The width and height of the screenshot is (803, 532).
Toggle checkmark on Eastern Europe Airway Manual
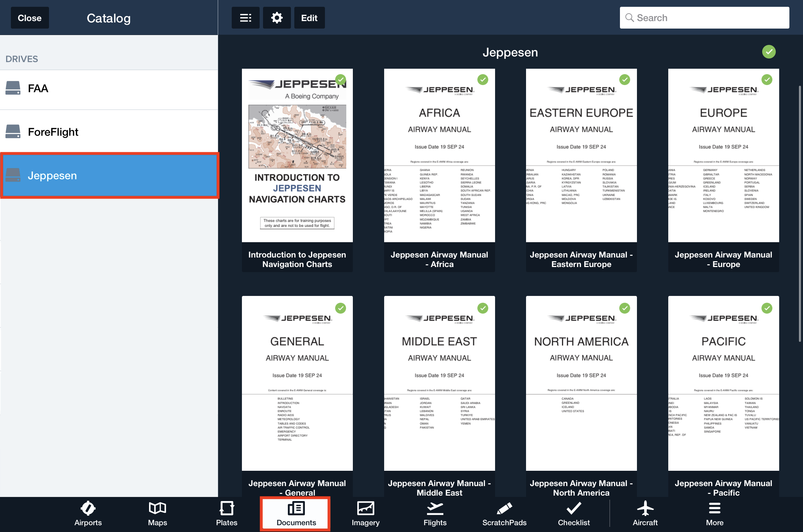coord(624,80)
